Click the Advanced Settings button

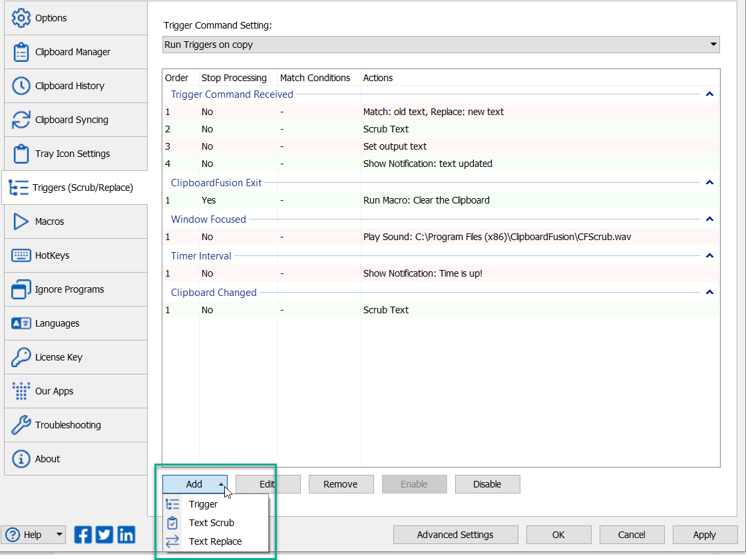pyautogui.click(x=455, y=534)
